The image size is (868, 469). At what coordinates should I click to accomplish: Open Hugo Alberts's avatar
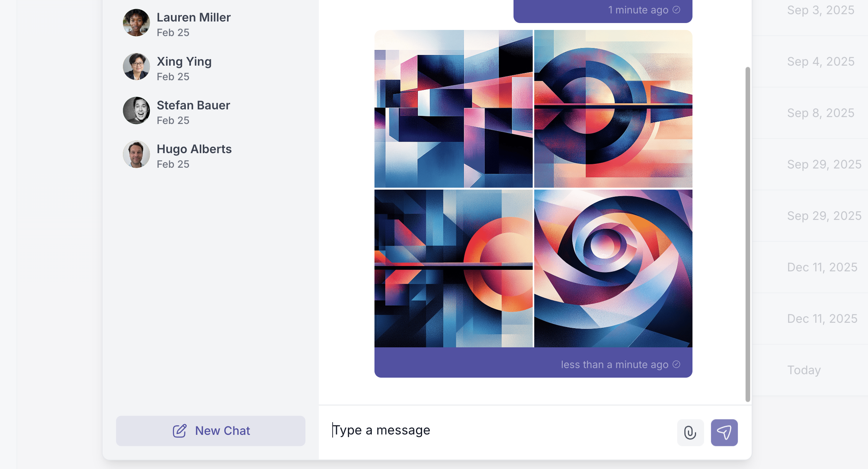[x=136, y=154]
